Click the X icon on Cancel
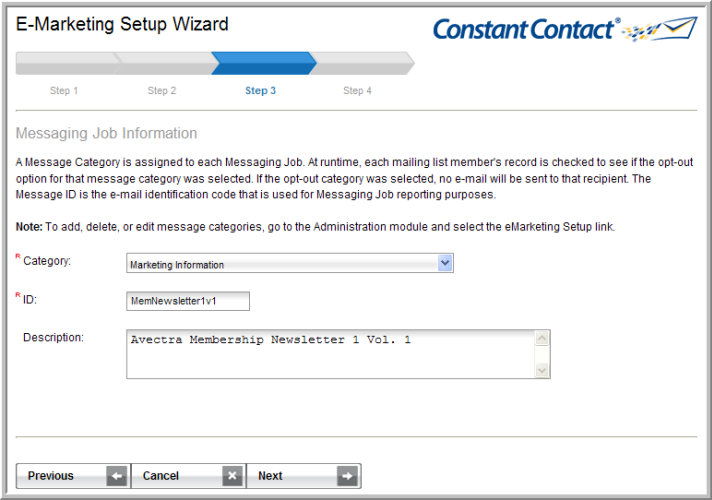Screen dimensions: 712x500 click(x=232, y=476)
